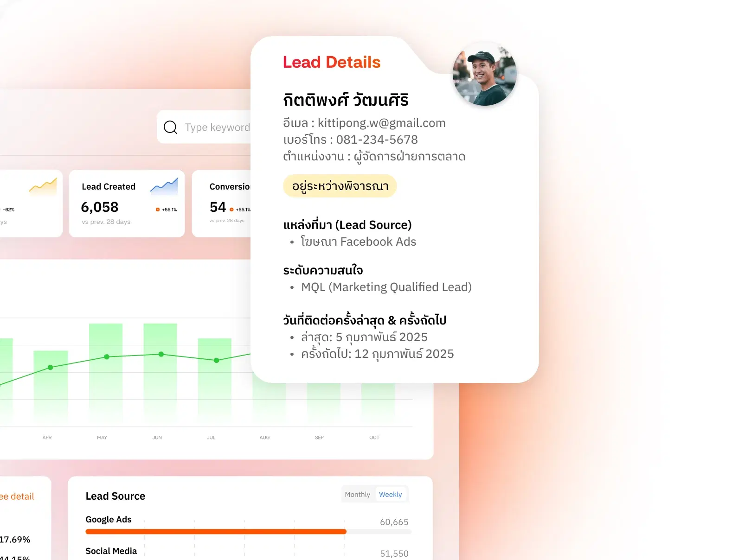Click the search magnifier icon
The image size is (732, 560).
click(170, 127)
